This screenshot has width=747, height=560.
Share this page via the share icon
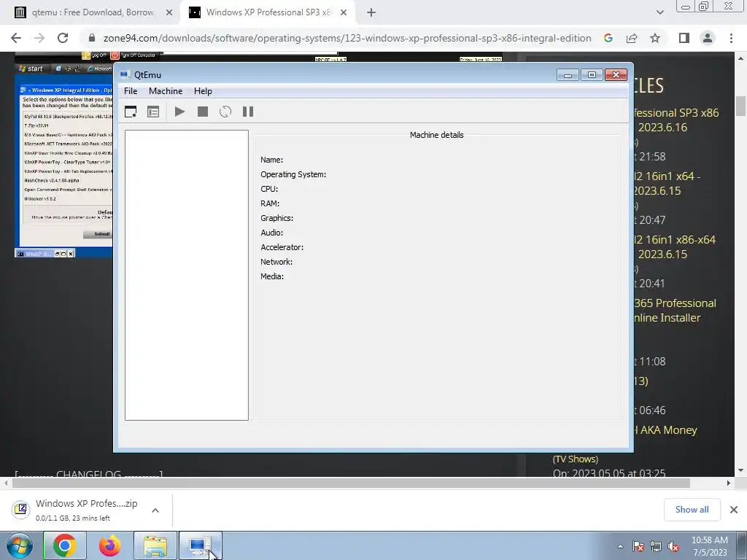point(632,38)
